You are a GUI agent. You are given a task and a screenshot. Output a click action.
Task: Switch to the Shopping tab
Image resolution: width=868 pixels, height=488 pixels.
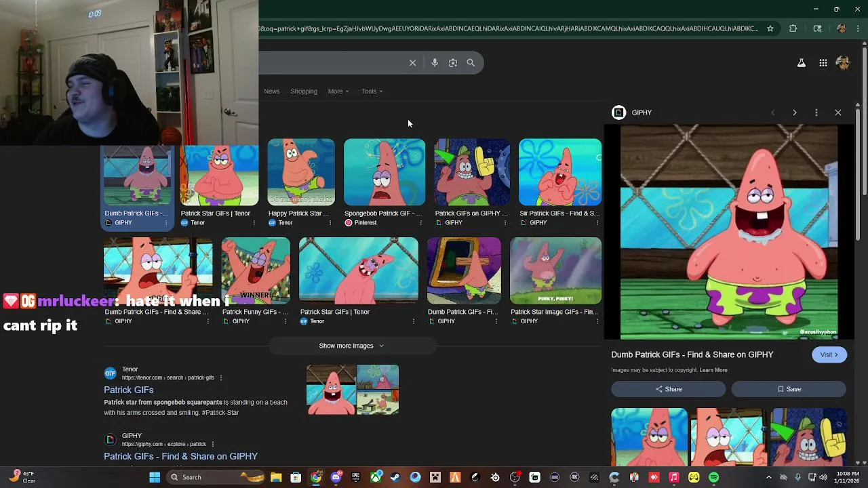tap(304, 91)
